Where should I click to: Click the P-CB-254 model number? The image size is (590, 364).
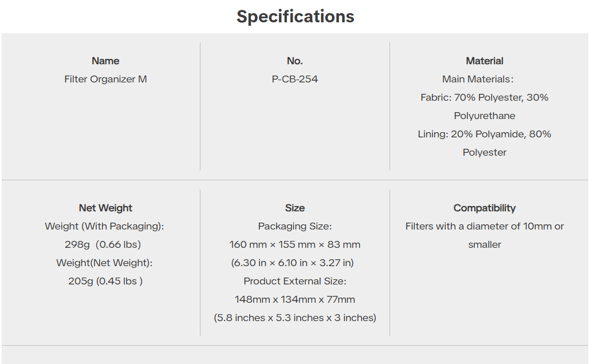295,79
